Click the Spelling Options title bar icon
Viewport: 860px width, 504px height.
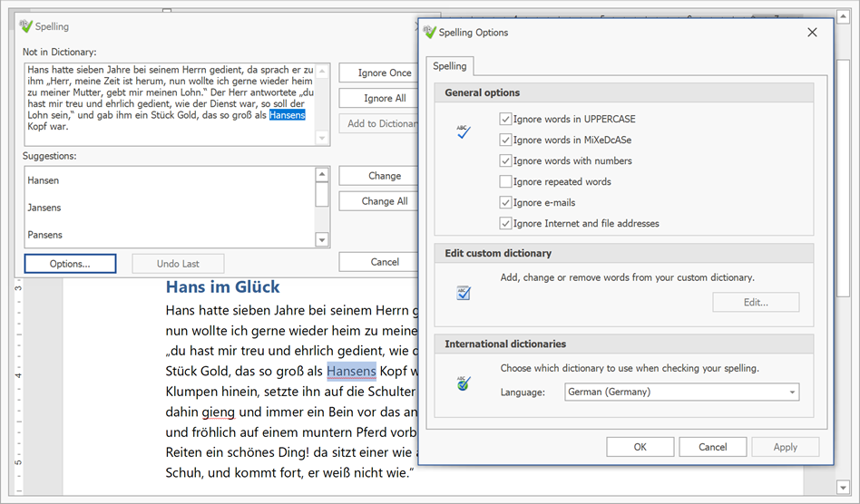click(428, 32)
